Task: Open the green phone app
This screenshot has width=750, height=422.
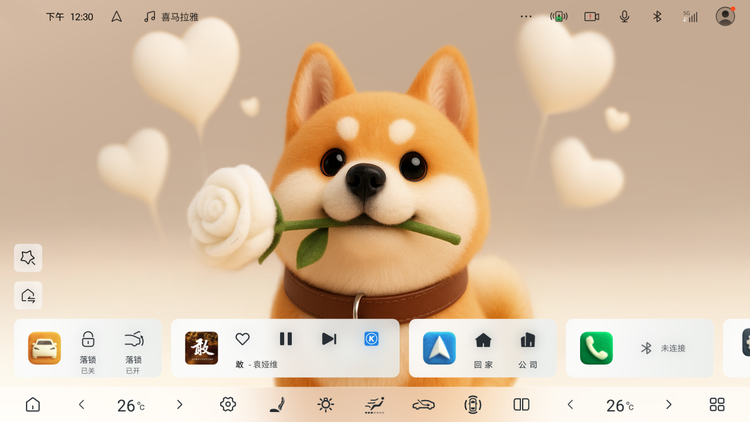Action: [x=597, y=348]
